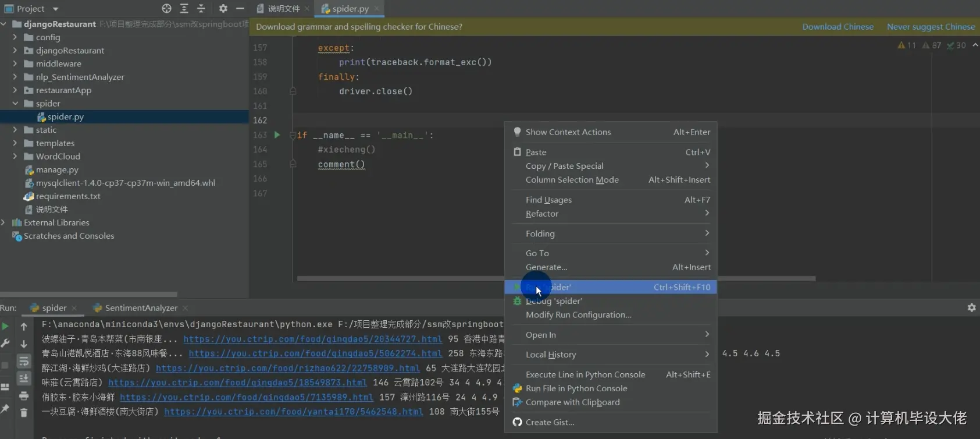Select Generate... menu item

coord(611,267)
